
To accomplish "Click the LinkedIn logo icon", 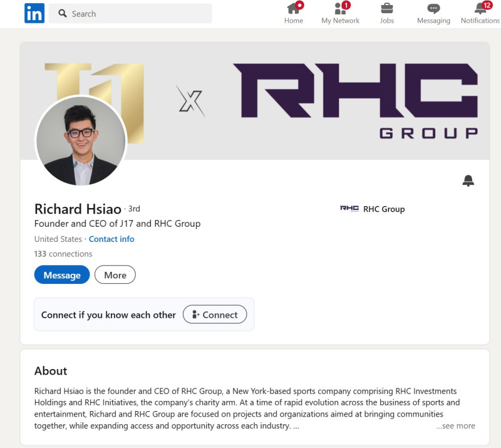I will (34, 13).
